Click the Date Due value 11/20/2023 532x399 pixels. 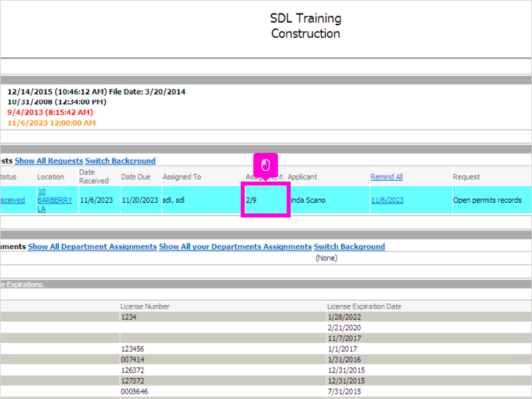click(x=140, y=200)
